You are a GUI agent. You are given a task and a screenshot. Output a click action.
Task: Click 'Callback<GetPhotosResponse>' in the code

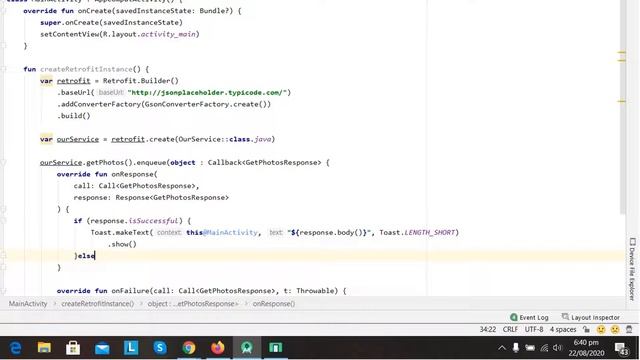[x=264, y=162]
